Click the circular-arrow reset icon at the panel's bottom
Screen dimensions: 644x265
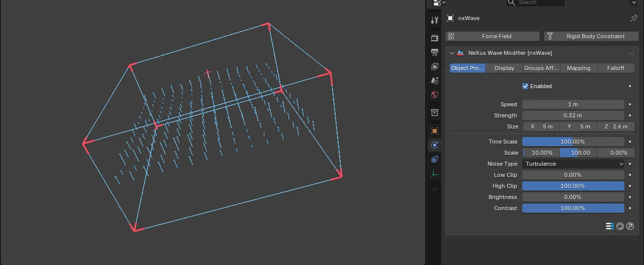point(620,226)
